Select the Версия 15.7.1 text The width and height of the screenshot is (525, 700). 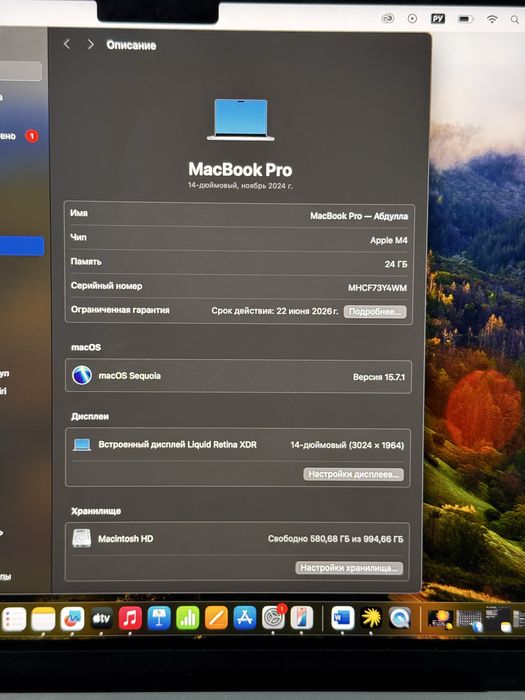379,377
